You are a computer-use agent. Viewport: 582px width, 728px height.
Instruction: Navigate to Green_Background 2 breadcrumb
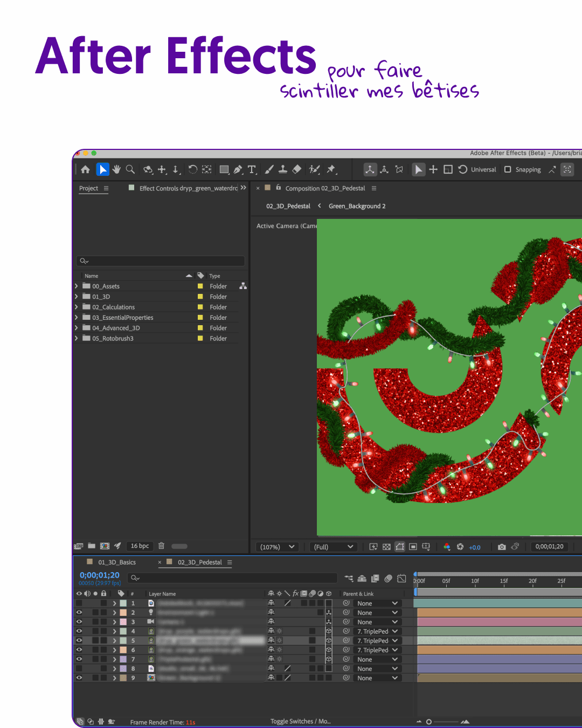click(x=357, y=206)
